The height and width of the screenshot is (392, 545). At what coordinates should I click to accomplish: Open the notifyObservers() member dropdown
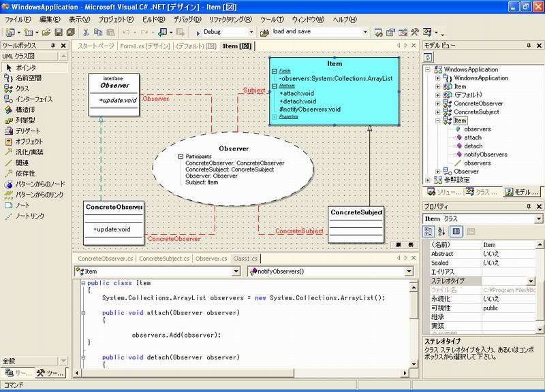pyautogui.click(x=409, y=271)
